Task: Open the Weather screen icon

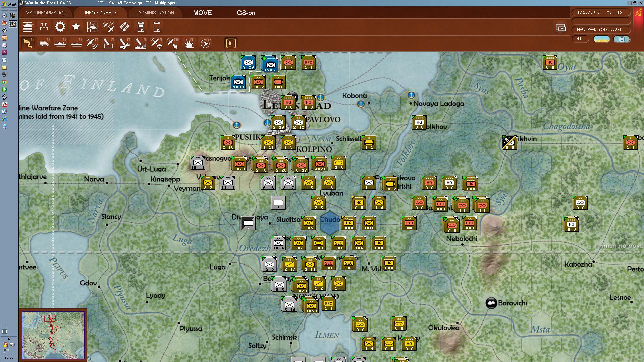Action: click(92, 27)
